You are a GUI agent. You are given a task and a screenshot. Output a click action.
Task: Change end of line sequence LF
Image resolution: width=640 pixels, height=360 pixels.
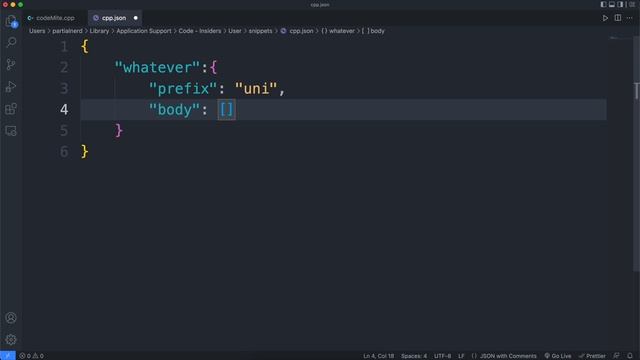pyautogui.click(x=461, y=356)
